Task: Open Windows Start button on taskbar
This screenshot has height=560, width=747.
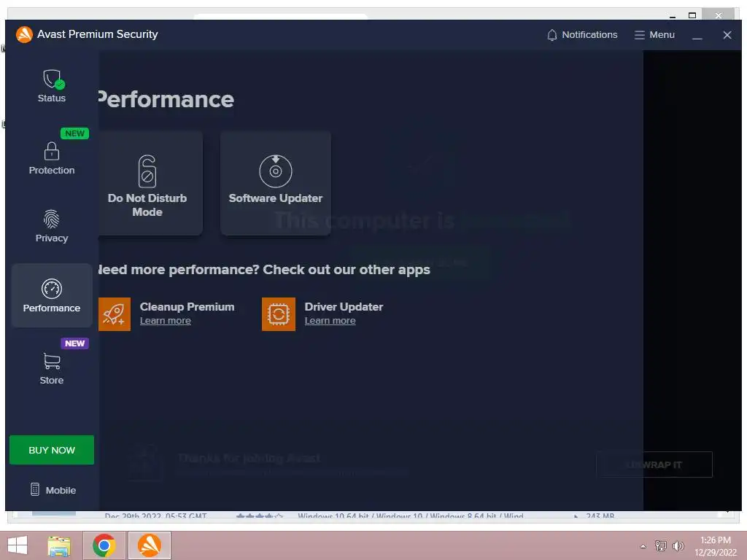Action: [18, 545]
